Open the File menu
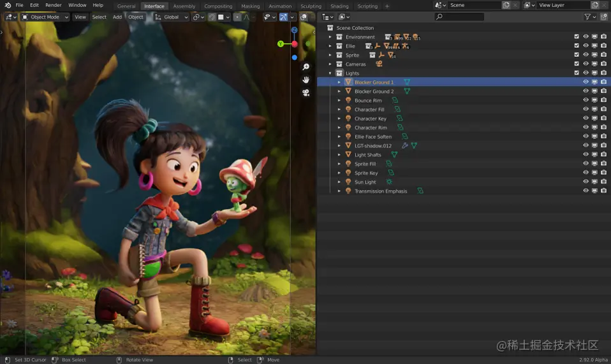The width and height of the screenshot is (611, 364). click(20, 6)
